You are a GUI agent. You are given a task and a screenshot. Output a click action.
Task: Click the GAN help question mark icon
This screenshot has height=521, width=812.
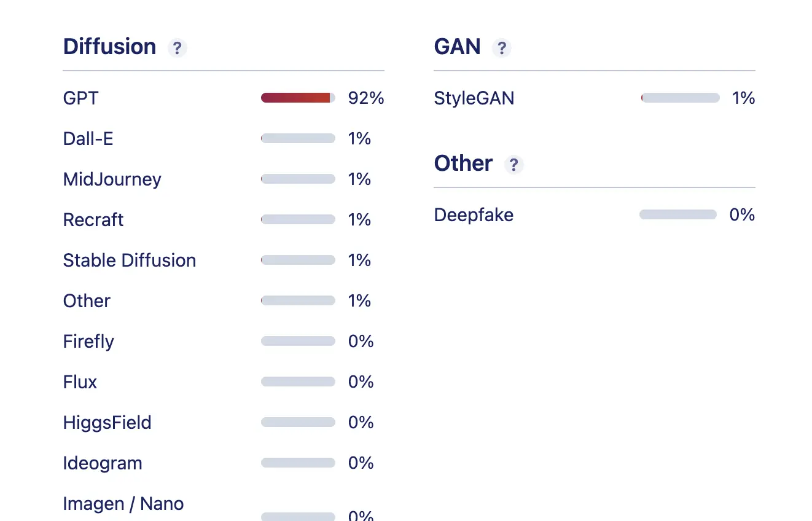[x=502, y=48]
